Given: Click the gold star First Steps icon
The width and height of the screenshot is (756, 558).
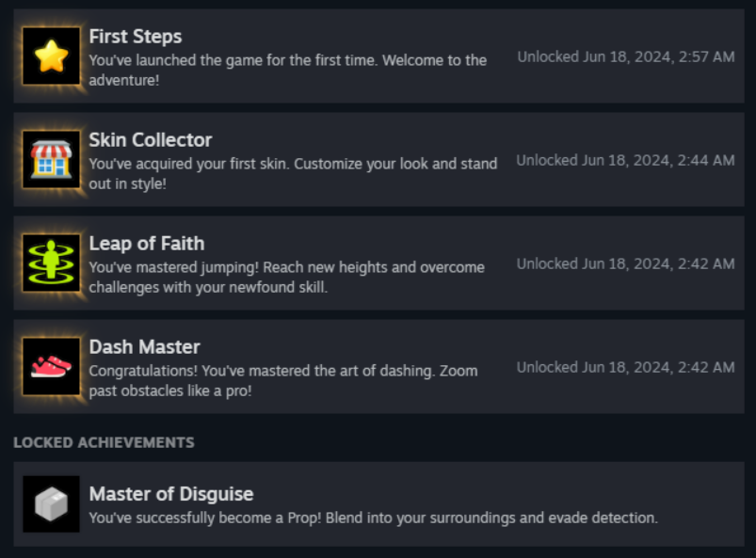Looking at the screenshot, I should 51,56.
